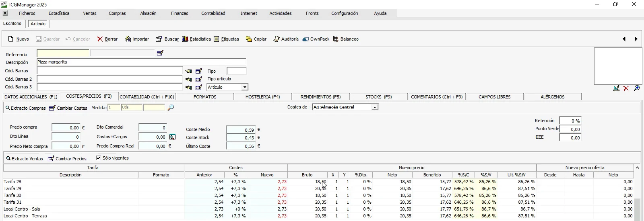Image resolution: width=644 pixels, height=221 pixels.
Task: Click the magnifier next to Medida fields
Action: point(171,108)
